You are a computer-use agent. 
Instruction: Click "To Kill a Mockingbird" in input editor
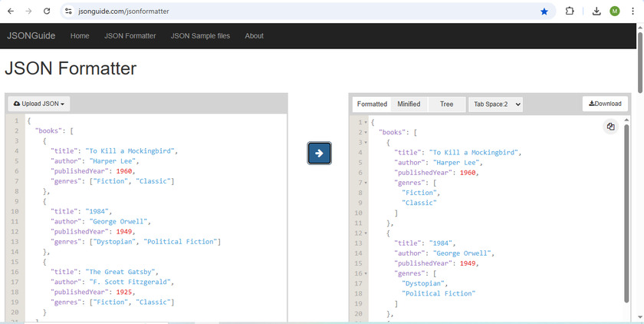[130, 151]
